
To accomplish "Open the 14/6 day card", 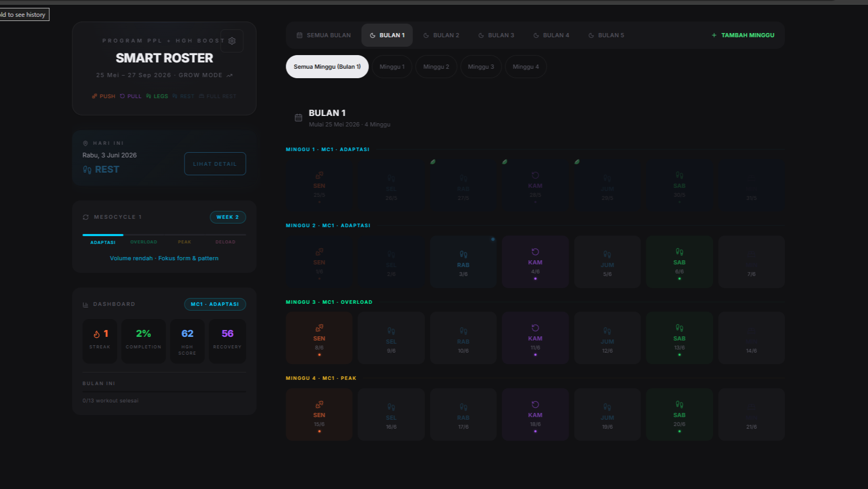I will tap(751, 338).
